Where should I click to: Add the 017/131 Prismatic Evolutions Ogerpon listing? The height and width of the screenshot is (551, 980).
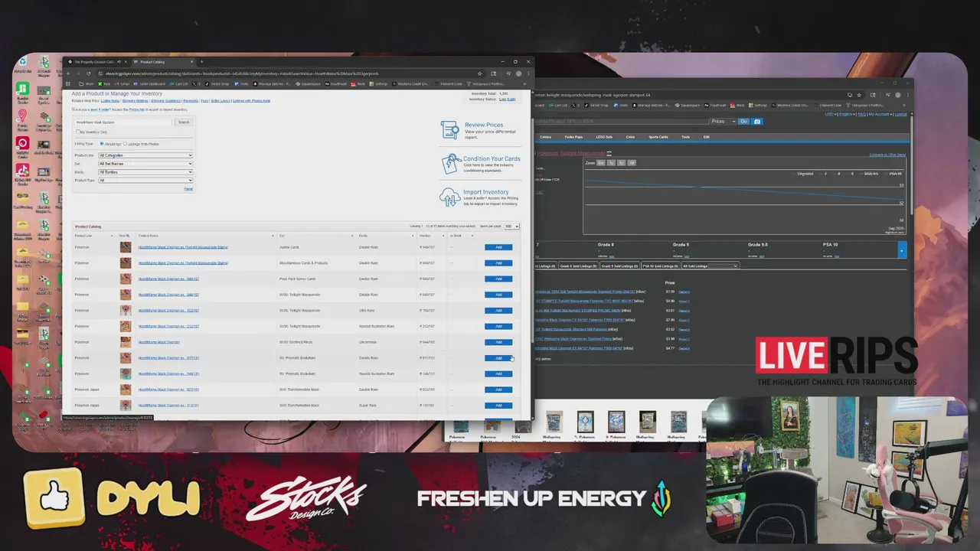point(498,358)
